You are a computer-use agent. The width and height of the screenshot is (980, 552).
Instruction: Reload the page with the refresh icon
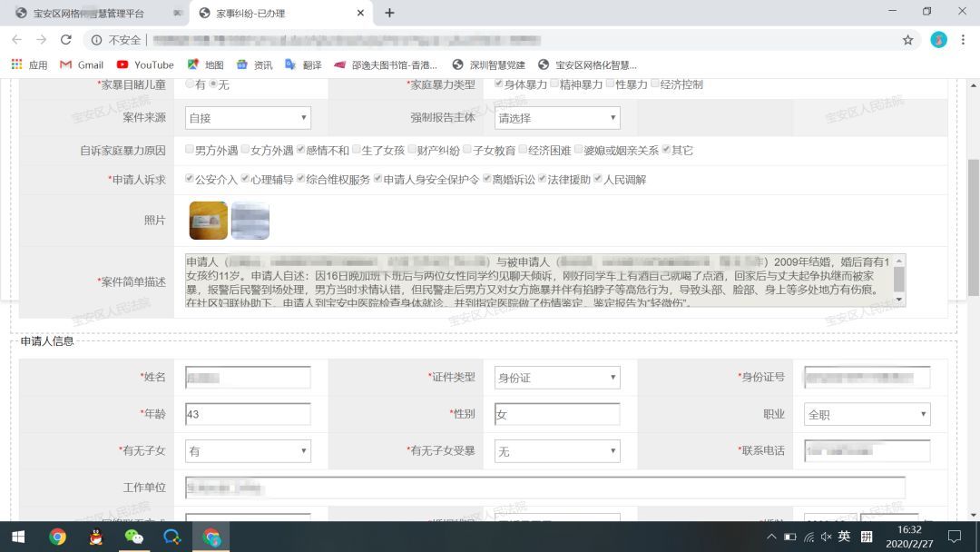point(64,40)
